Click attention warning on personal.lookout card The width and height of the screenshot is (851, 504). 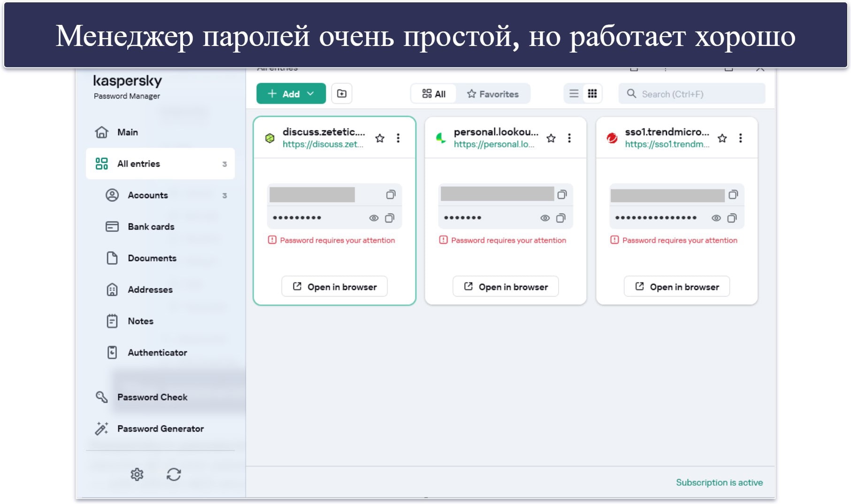503,240
